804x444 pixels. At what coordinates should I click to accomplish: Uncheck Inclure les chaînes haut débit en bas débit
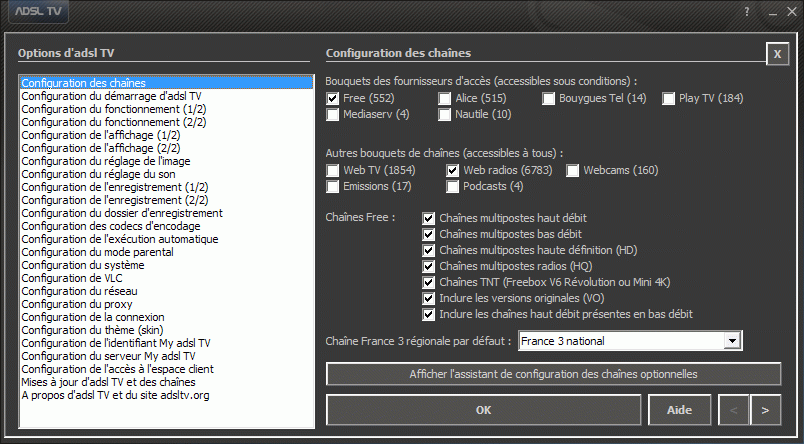click(x=429, y=314)
